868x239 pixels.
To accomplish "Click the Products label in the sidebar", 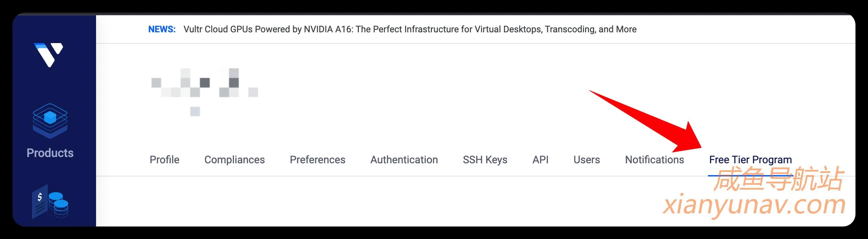I will pyautogui.click(x=50, y=153).
